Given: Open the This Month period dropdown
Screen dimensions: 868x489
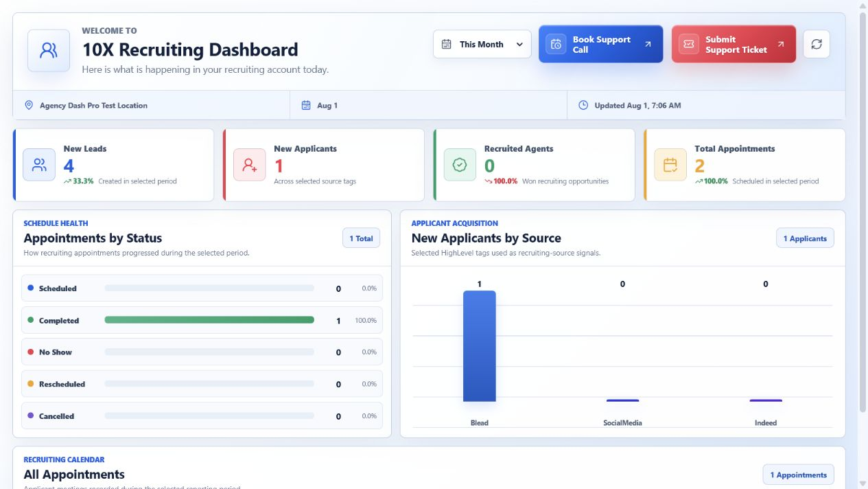Looking at the screenshot, I should [x=482, y=44].
